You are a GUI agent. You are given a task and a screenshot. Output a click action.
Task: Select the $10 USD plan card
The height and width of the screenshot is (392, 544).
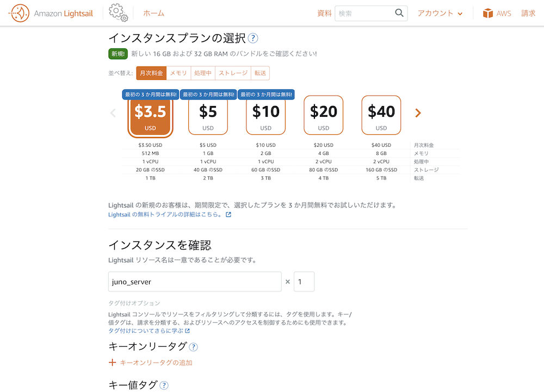[266, 116]
